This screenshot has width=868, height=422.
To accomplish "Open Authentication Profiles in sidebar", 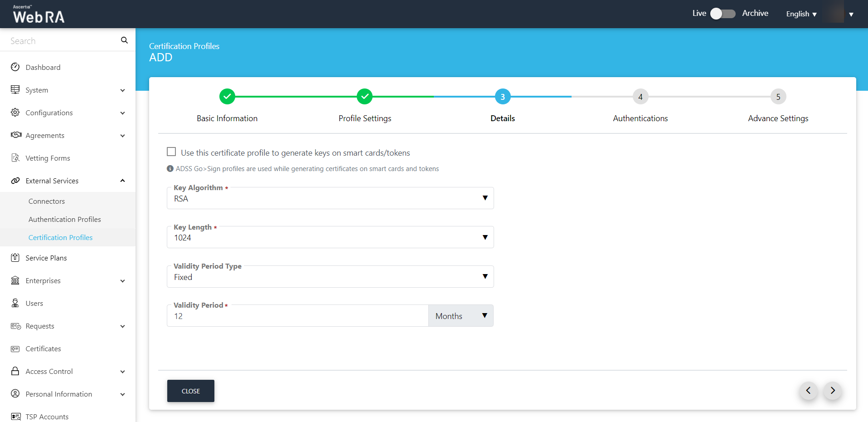I will pos(65,219).
